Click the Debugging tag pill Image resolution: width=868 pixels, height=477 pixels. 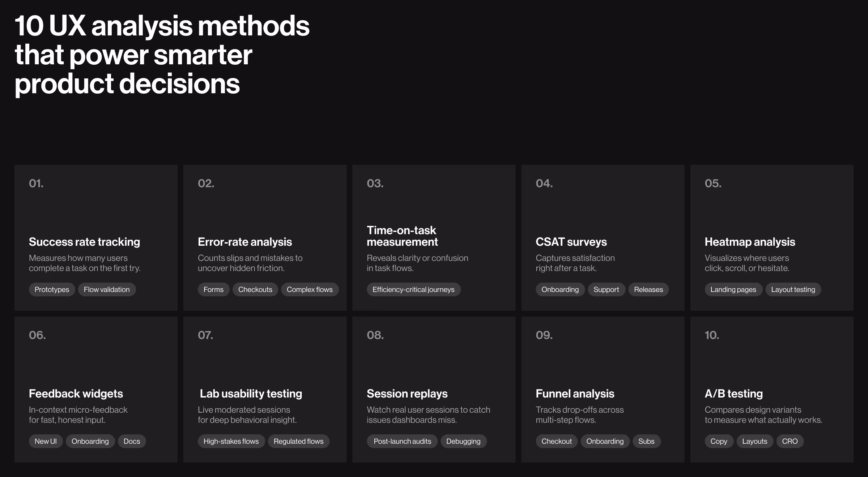tap(463, 441)
